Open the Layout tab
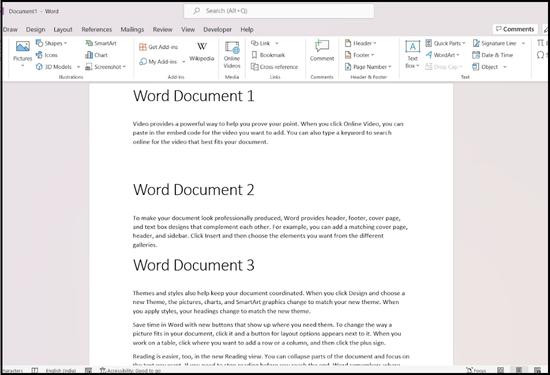The height and width of the screenshot is (375, 550). 63,29
